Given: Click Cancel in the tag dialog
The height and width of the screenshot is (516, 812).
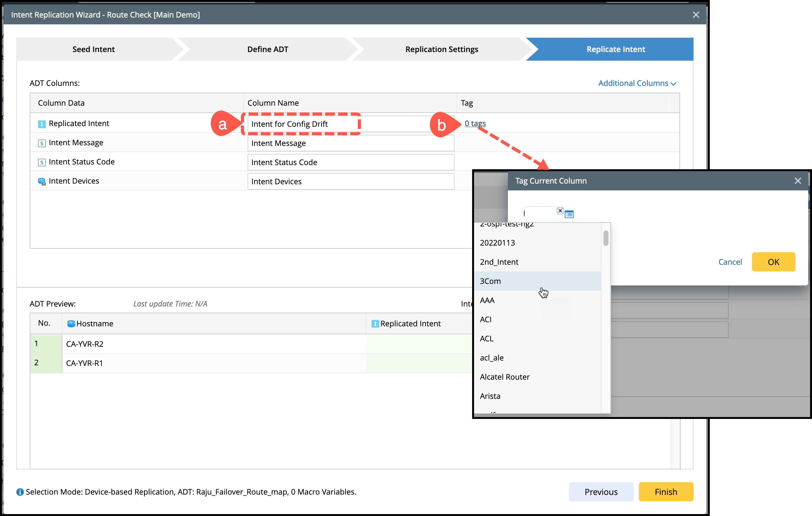Looking at the screenshot, I should tap(730, 262).
